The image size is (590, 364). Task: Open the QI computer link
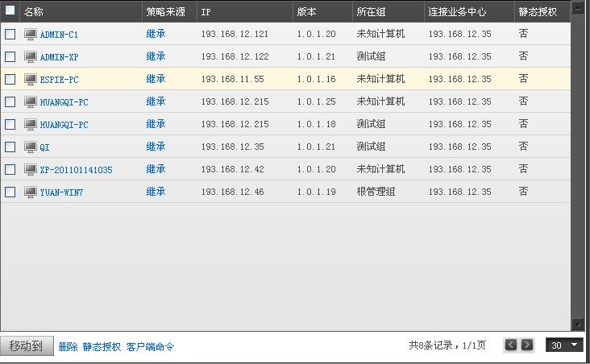pos(44,147)
